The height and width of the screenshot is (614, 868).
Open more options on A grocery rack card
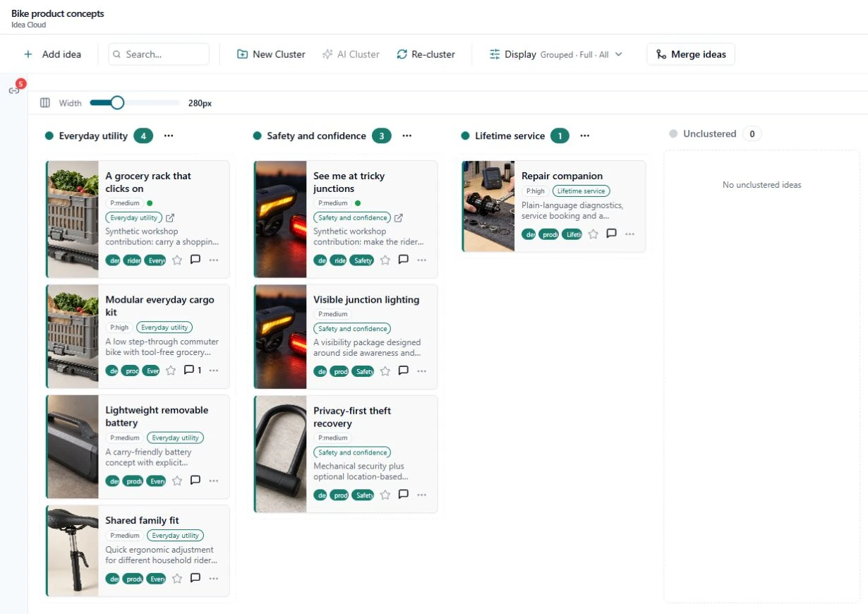point(214,260)
